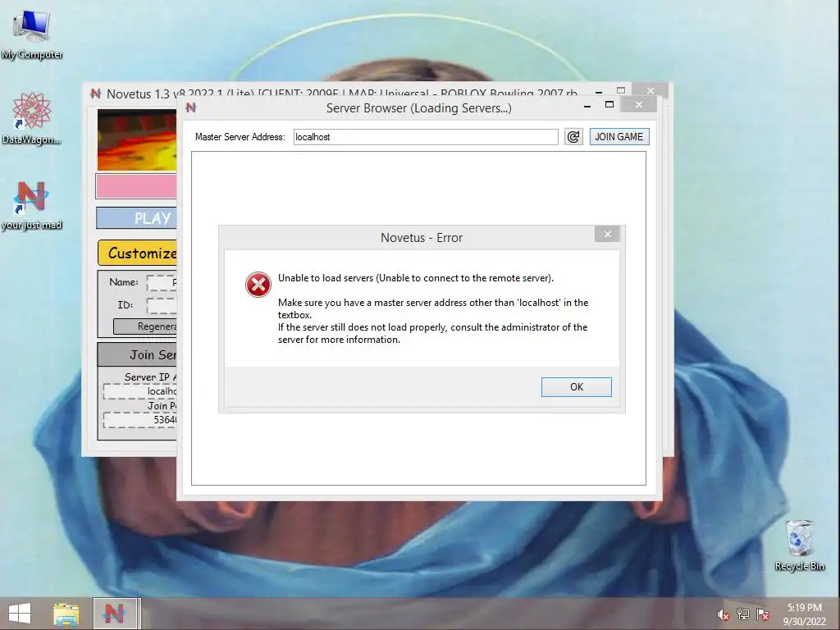Select the DataWagon desktop shortcut
Screen dimensions: 840x630
(32, 118)
